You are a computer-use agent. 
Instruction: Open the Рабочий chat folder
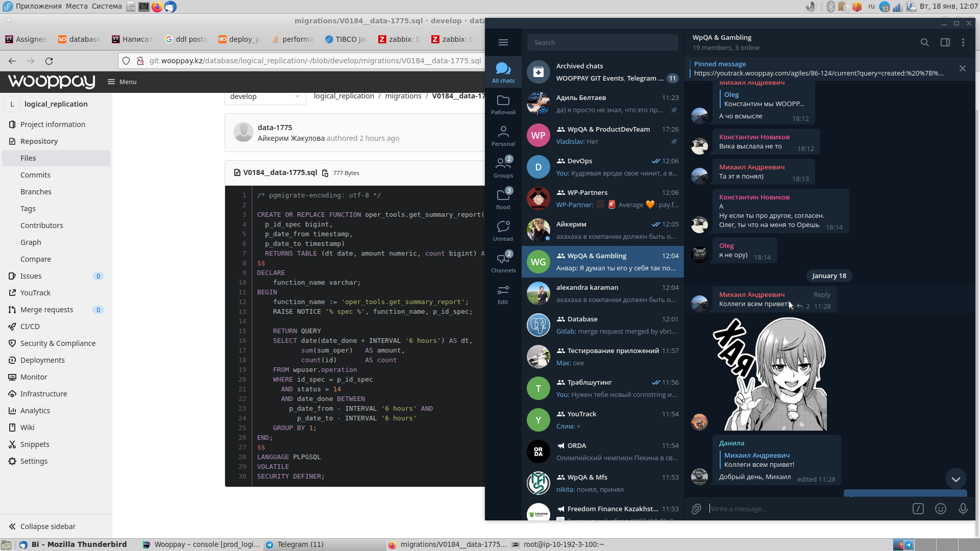click(x=503, y=104)
